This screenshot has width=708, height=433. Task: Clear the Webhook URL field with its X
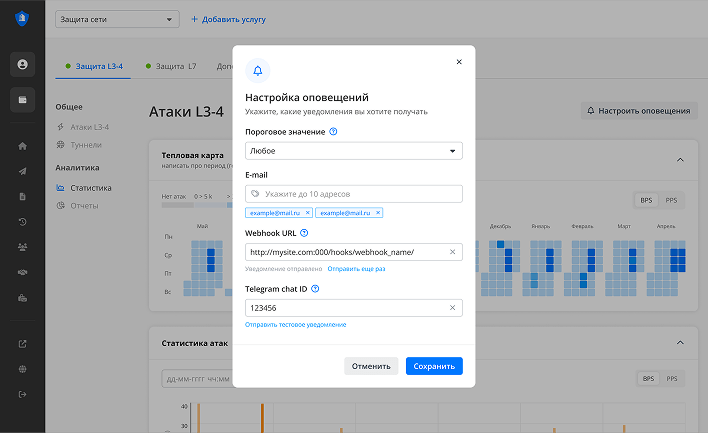pyautogui.click(x=452, y=252)
